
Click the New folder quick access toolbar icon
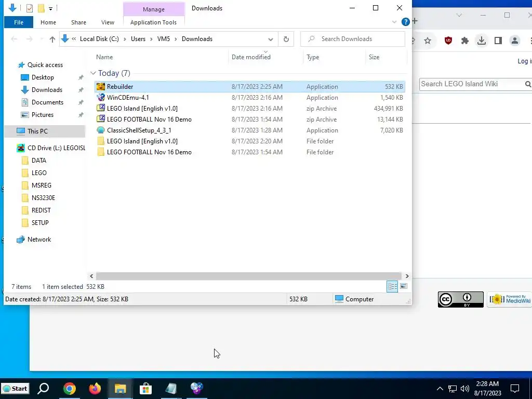(x=41, y=8)
